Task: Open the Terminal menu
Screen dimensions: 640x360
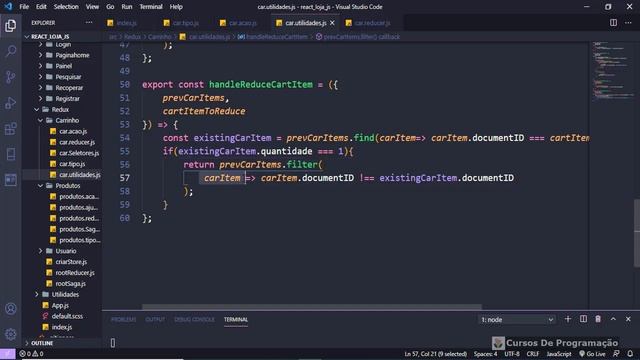Action: pos(151,7)
